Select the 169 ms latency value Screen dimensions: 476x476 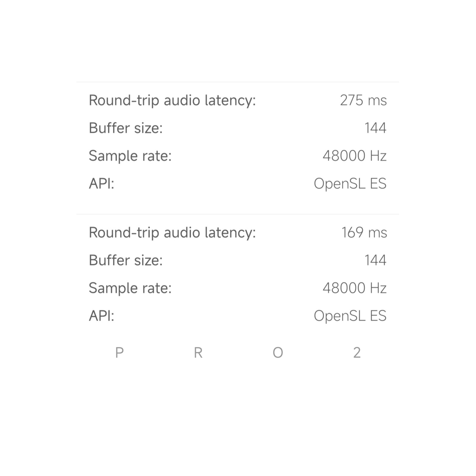(364, 233)
